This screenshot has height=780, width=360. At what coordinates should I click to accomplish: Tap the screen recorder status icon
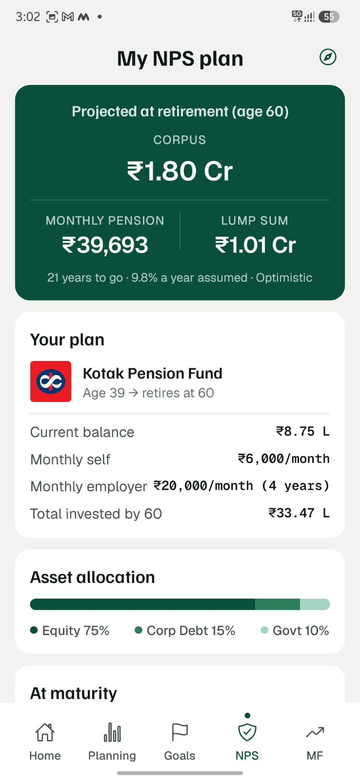52,17
